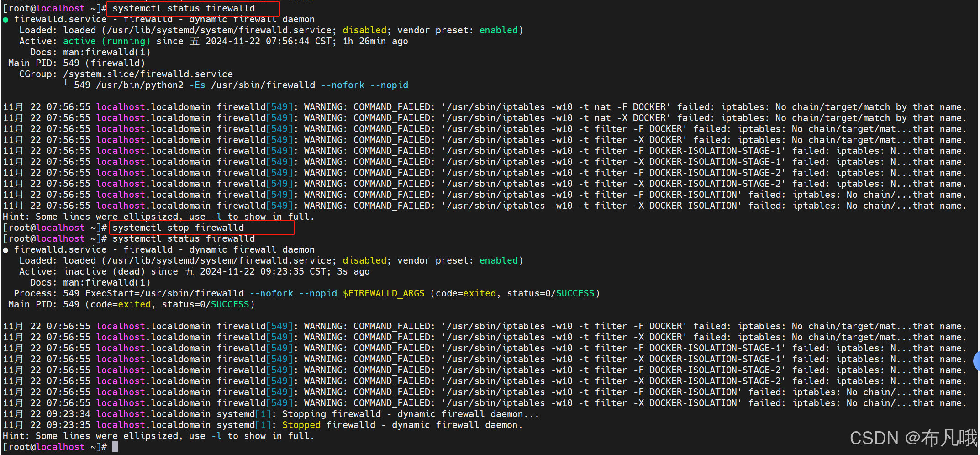Click the green running status dot beside firewalld.service
980x455 pixels.
pos(6,19)
